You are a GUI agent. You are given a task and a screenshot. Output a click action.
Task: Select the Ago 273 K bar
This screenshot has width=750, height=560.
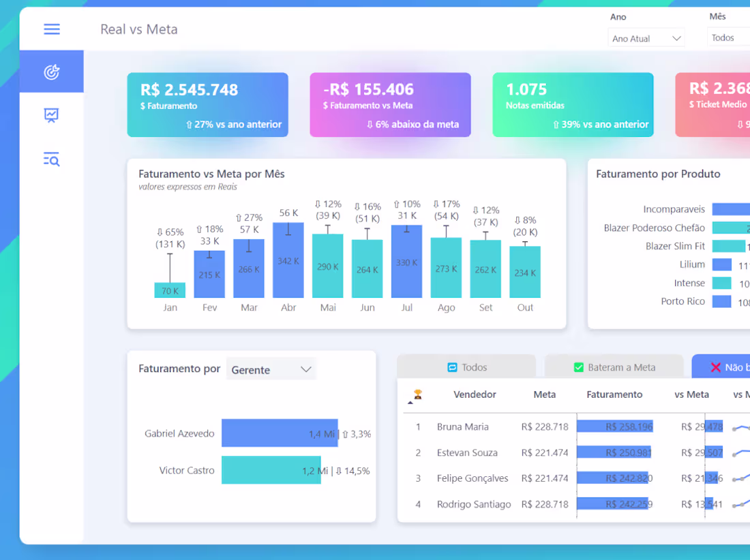tap(447, 268)
